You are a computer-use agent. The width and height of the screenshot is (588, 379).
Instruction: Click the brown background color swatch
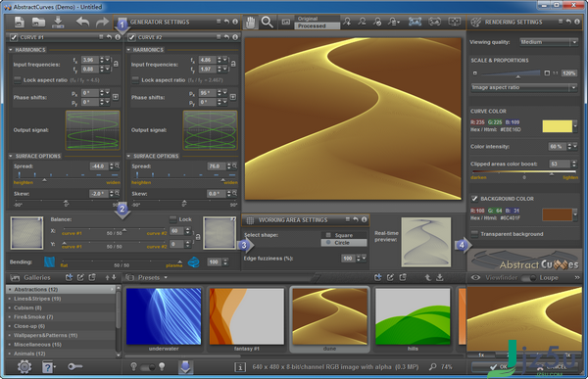tap(558, 214)
